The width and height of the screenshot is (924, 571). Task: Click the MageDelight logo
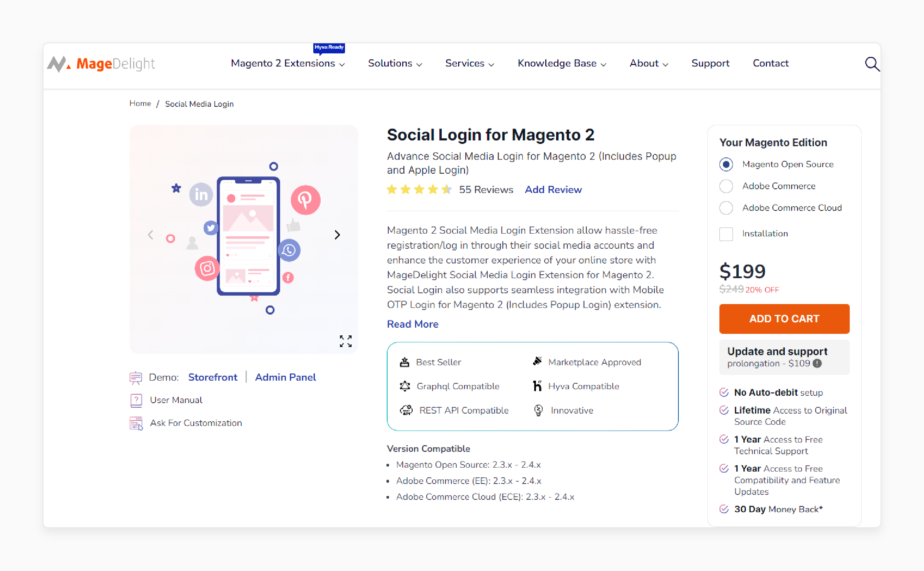click(x=101, y=64)
